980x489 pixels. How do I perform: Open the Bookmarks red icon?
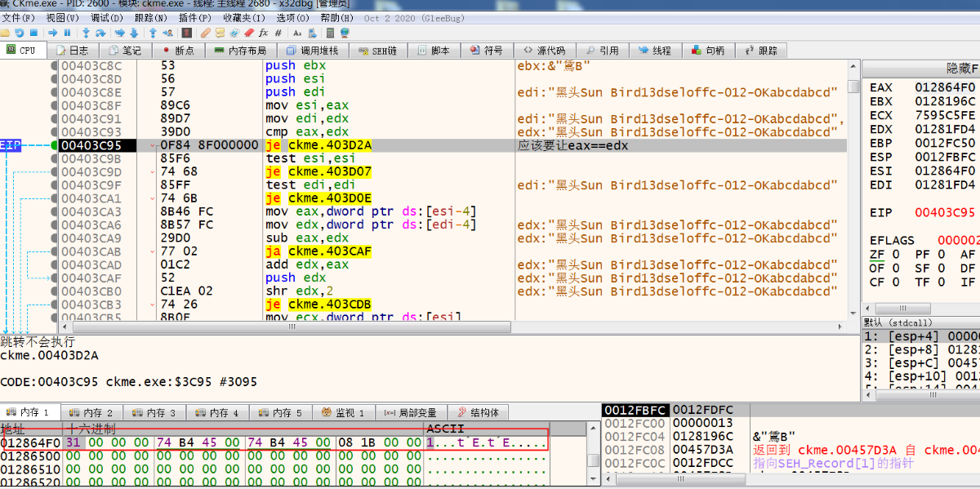(x=247, y=33)
